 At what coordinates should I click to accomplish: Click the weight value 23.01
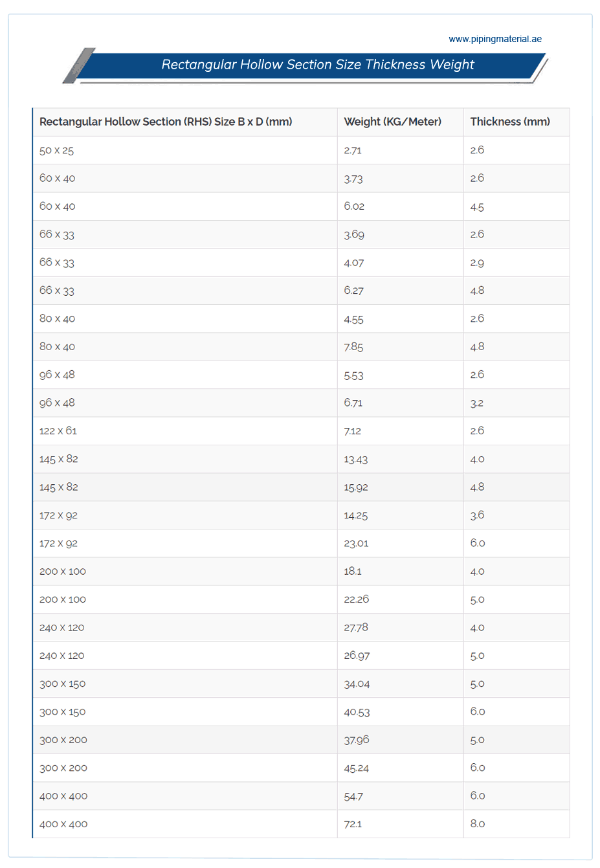click(356, 543)
